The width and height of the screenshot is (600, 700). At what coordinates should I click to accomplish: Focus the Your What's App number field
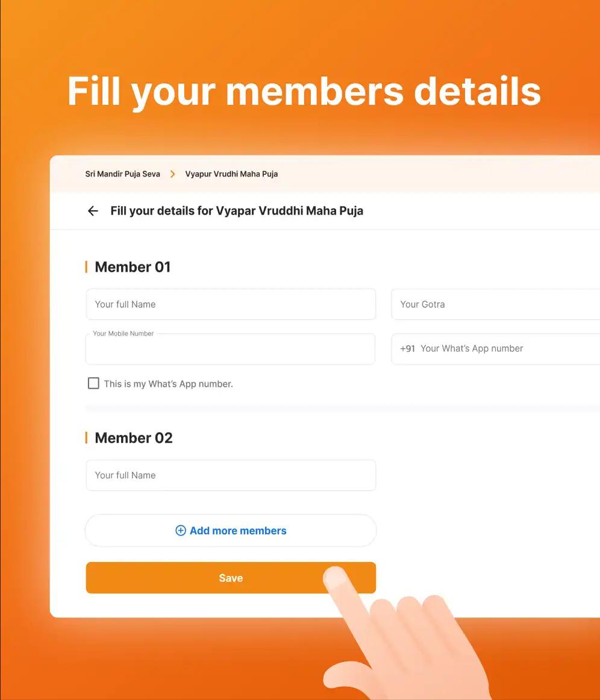tap(506, 348)
